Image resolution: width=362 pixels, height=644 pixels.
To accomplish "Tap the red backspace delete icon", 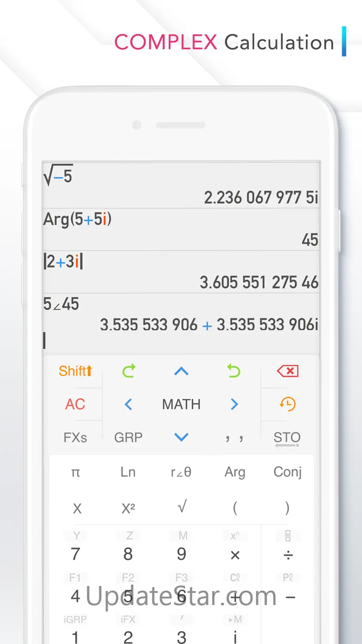I will [287, 371].
